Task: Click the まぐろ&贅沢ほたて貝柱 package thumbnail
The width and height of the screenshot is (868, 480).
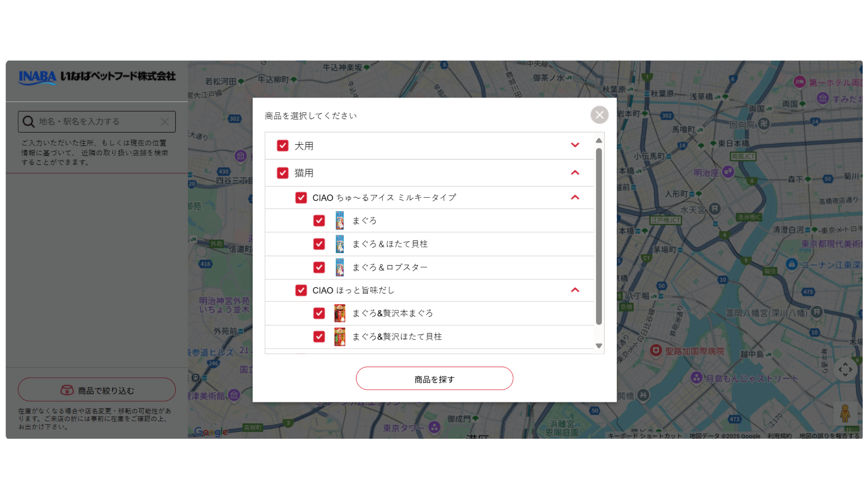Action: [340, 337]
